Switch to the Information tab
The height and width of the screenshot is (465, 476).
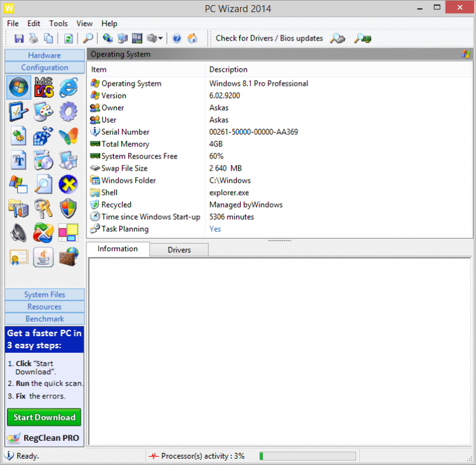(x=118, y=249)
